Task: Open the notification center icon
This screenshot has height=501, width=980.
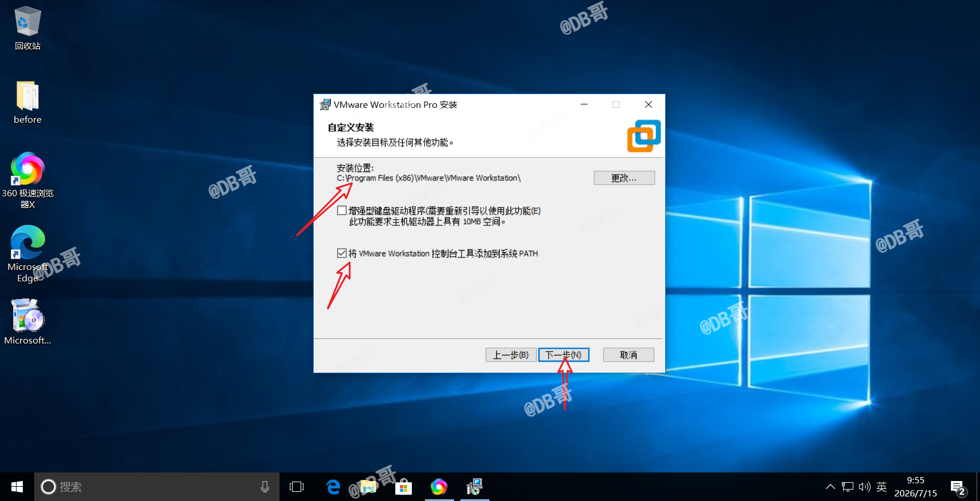Action: tap(958, 487)
